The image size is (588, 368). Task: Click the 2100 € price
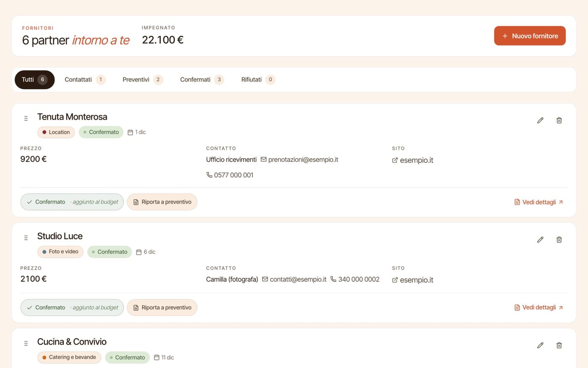[34, 279]
